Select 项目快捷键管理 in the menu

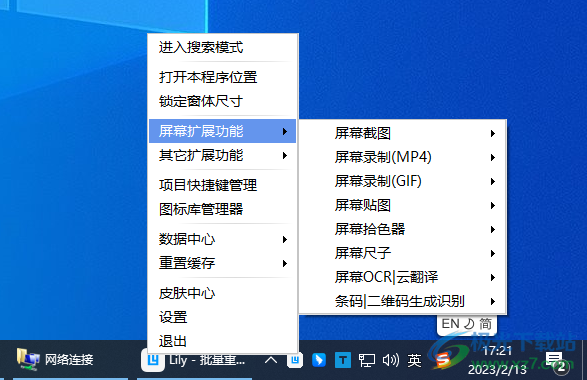(223, 185)
